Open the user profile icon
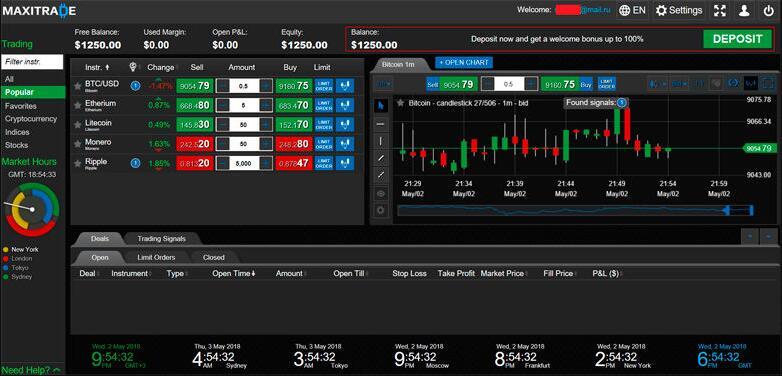The width and height of the screenshot is (782, 376). (744, 10)
